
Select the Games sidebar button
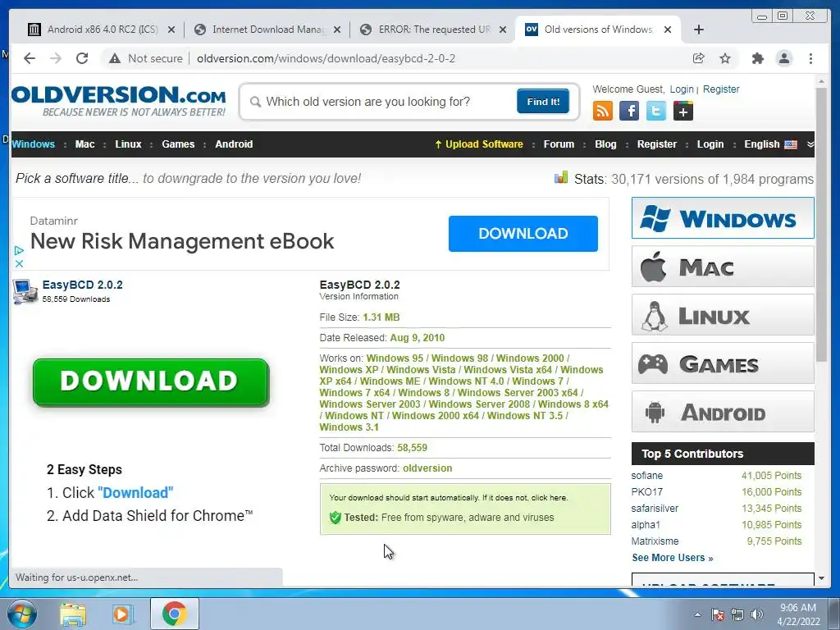pos(723,363)
